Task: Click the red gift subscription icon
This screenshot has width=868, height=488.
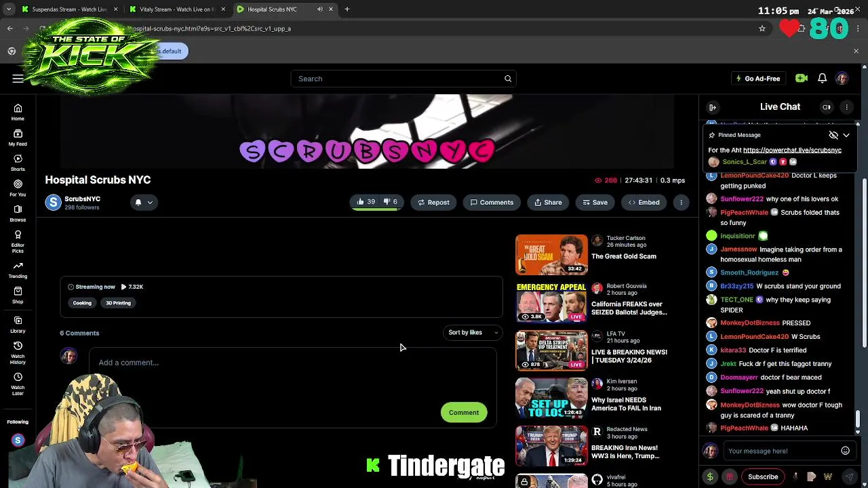Action: [x=730, y=476]
